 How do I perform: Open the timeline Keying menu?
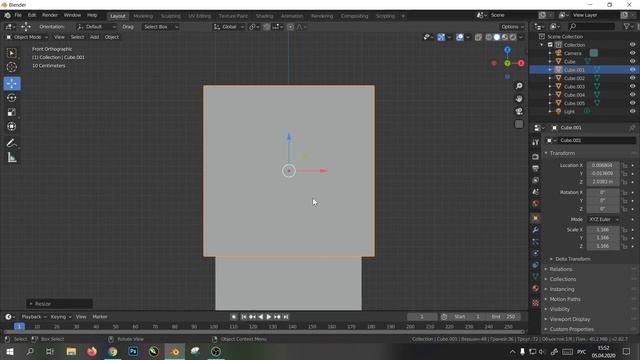(x=60, y=317)
